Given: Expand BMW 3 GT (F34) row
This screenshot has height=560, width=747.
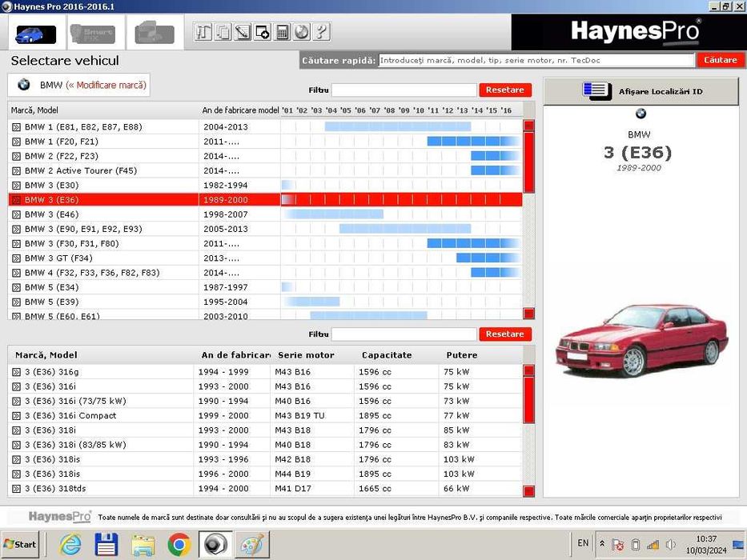Looking at the screenshot, I should pyautogui.click(x=16, y=258).
